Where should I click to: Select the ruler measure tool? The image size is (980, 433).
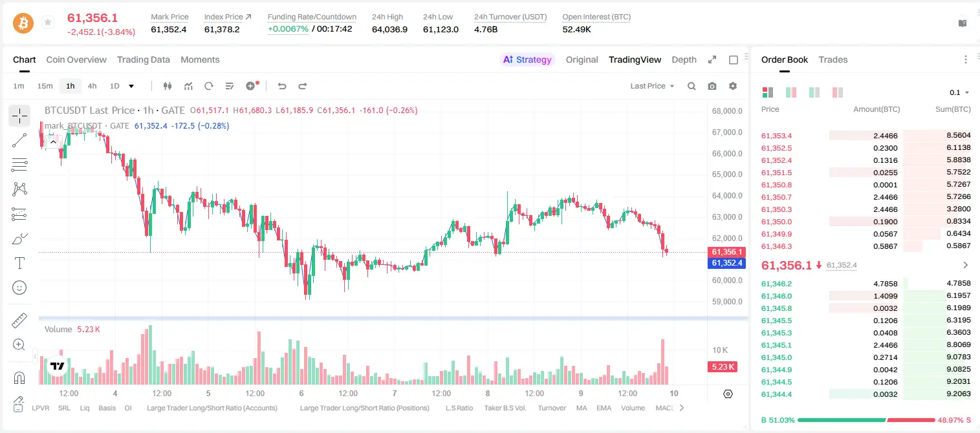click(19, 321)
